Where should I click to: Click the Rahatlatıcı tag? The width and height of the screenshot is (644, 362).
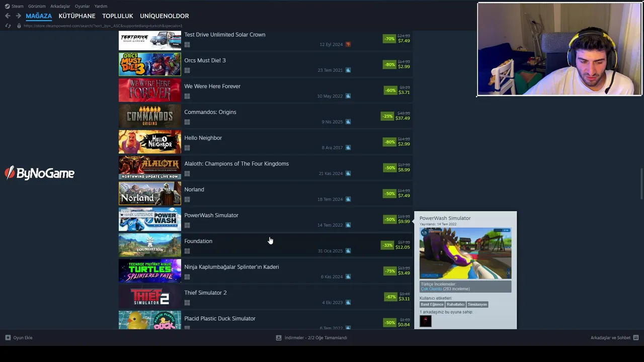(455, 305)
